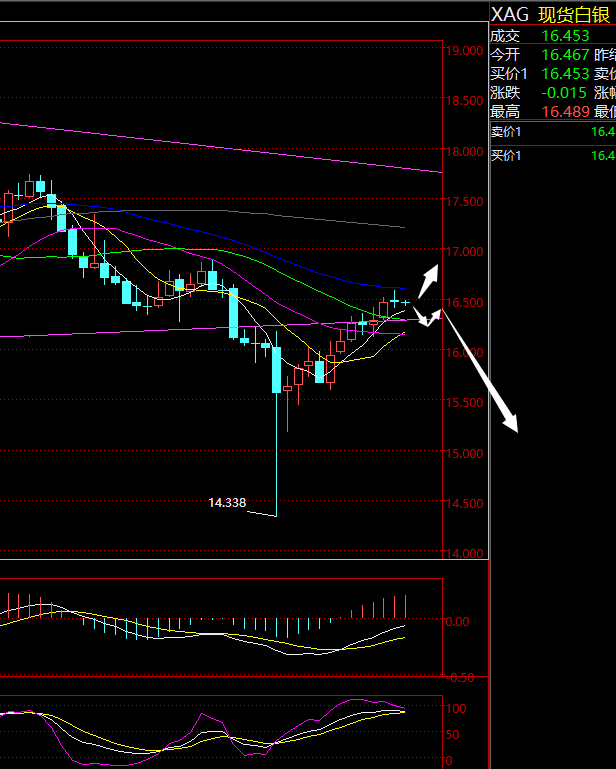The height and width of the screenshot is (769, 616).
Task: Click the 14.338 low price annotation
Action: [227, 503]
